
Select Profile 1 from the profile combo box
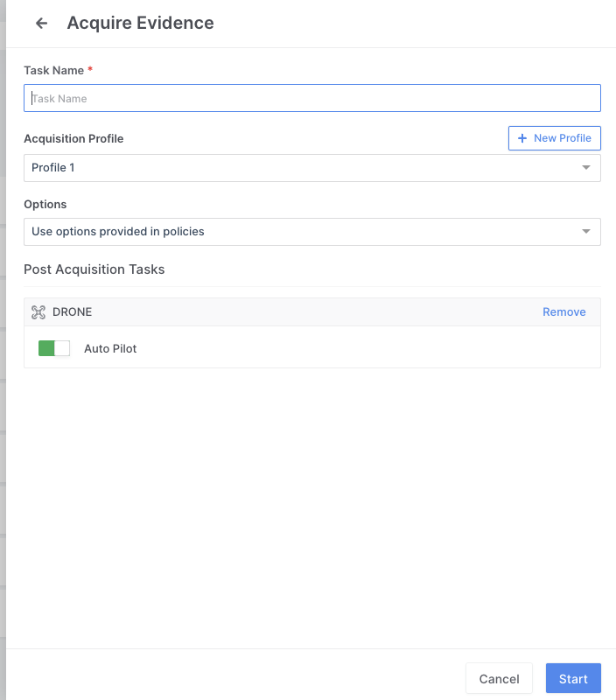311,167
